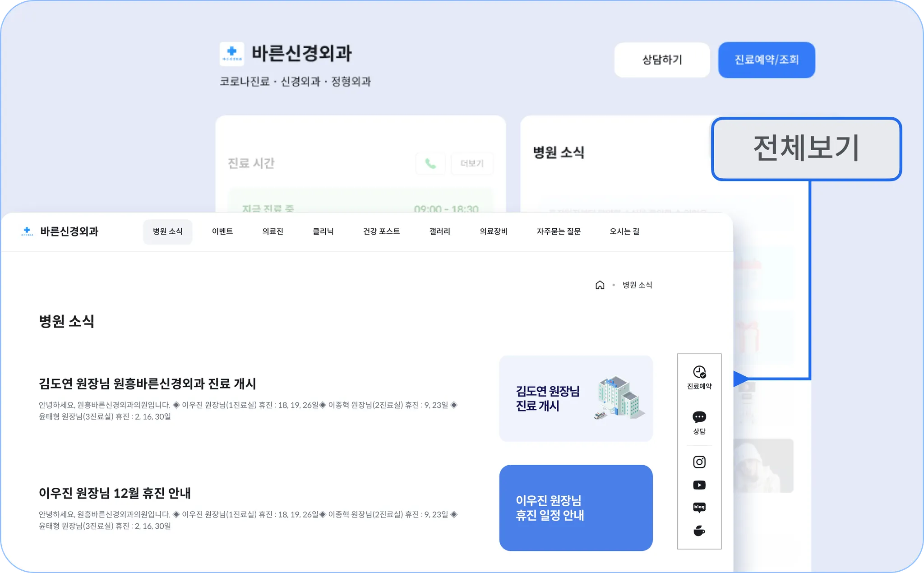Click the 전체보기 button
This screenshot has height=573, width=924.
(x=806, y=149)
